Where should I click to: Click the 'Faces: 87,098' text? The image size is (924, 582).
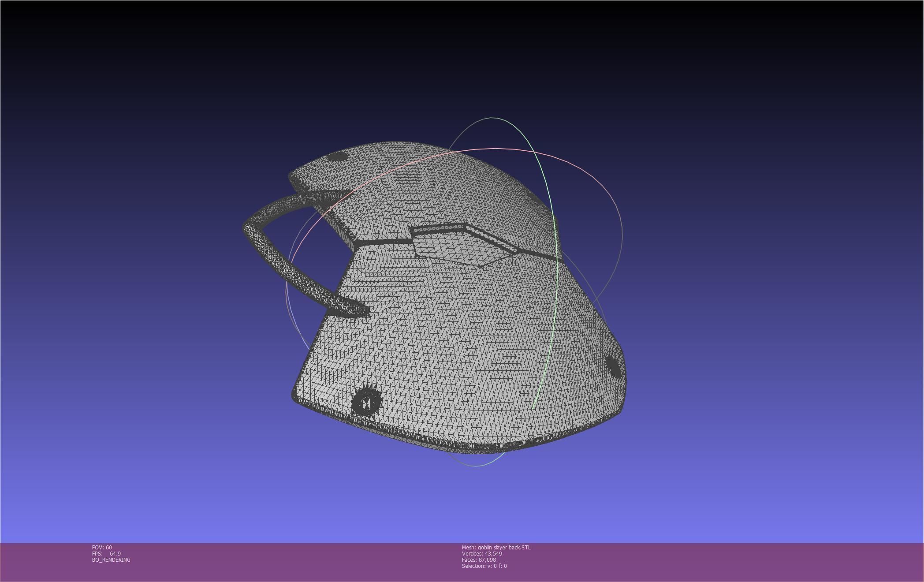(479, 560)
